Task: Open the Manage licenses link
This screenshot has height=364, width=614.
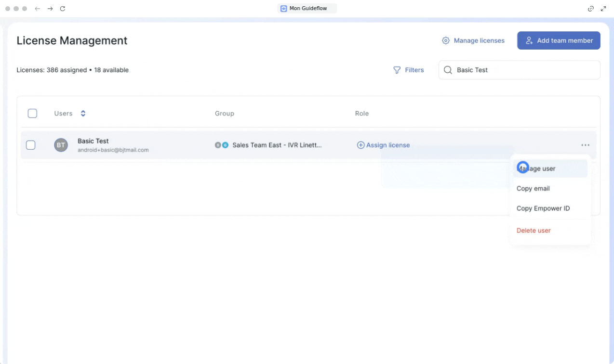Action: click(473, 40)
